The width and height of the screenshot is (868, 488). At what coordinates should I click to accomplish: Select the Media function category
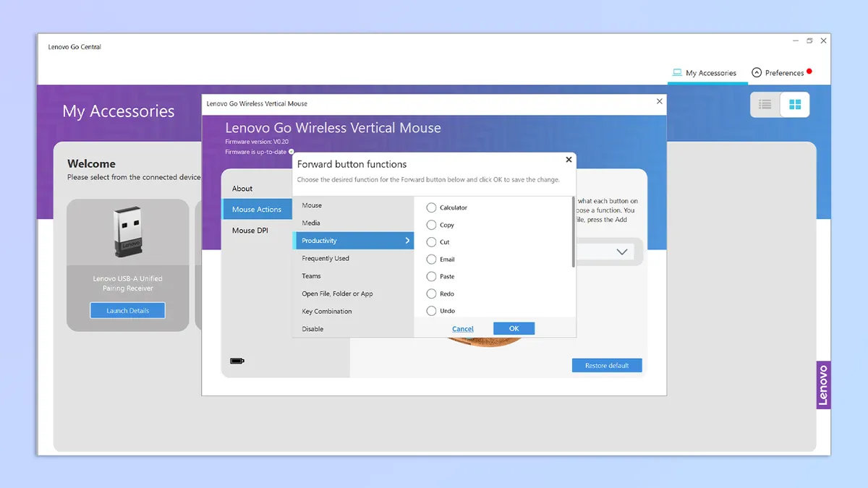311,223
